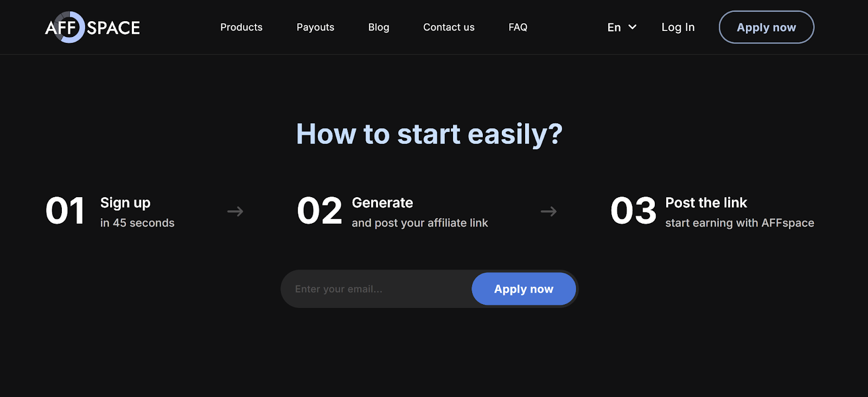Image resolution: width=868 pixels, height=397 pixels.
Task: Open the FAQ section
Action: (x=518, y=27)
